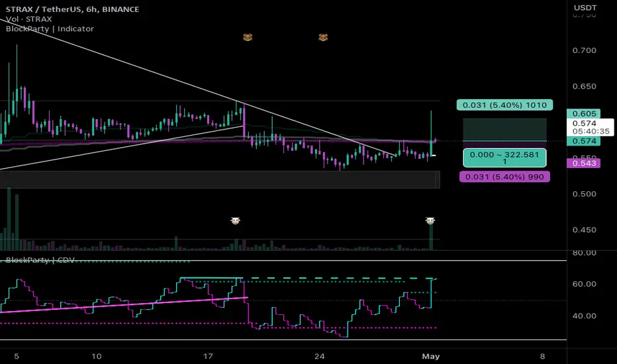Click the USDT currency label on price scale
This screenshot has width=617, height=364.
coord(585,8)
